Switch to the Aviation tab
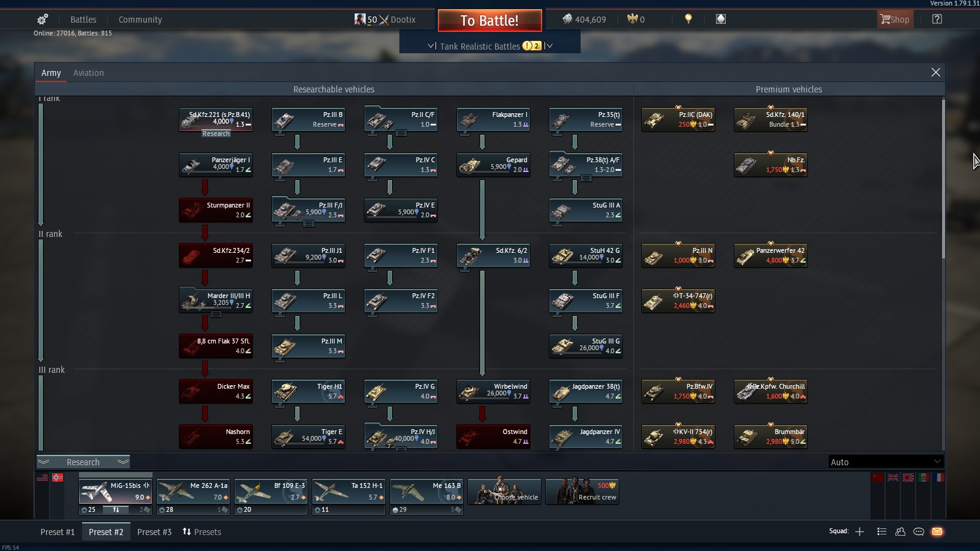Viewport: 980px width, 551px height. pos(88,73)
